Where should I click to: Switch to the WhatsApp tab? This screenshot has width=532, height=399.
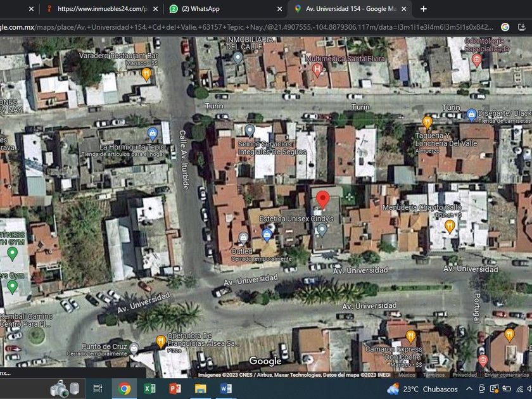click(225, 9)
